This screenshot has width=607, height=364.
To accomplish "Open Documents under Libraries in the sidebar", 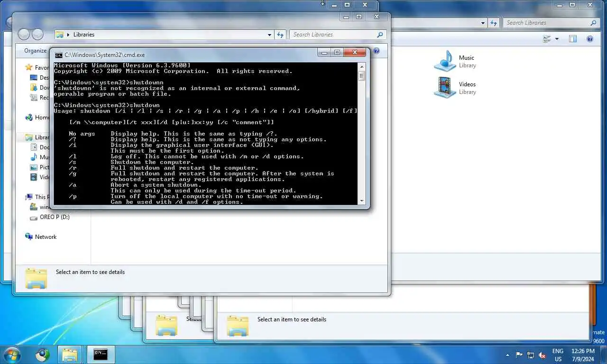I will 39,147.
